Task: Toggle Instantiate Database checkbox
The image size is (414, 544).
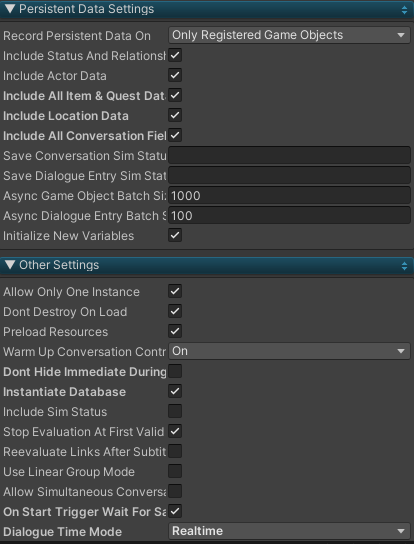Action: point(175,391)
